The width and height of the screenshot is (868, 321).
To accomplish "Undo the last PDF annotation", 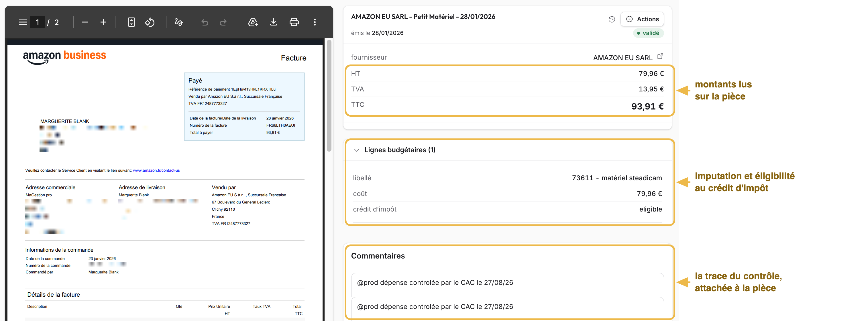I will (x=205, y=22).
